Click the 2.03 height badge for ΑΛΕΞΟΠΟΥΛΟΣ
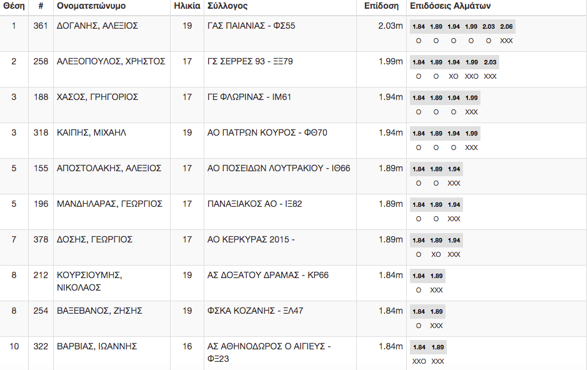588x370 pixels. pyautogui.click(x=490, y=62)
